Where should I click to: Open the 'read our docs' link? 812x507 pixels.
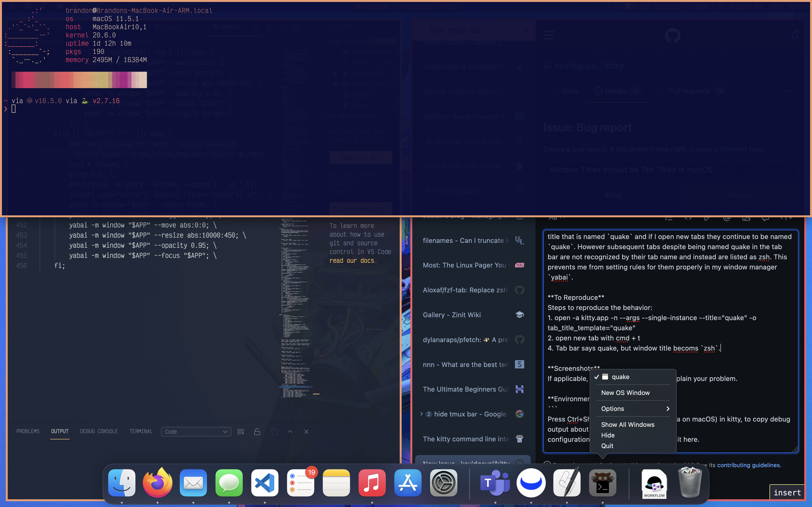point(352,261)
